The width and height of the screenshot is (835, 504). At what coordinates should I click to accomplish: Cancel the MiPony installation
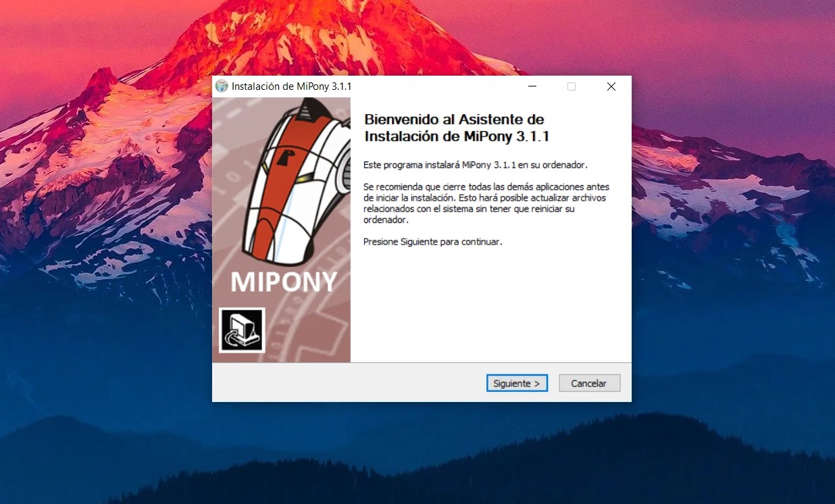589,383
